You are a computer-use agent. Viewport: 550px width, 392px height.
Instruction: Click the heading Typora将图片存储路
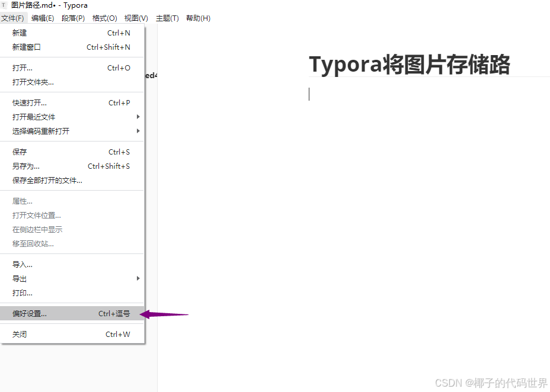410,65
